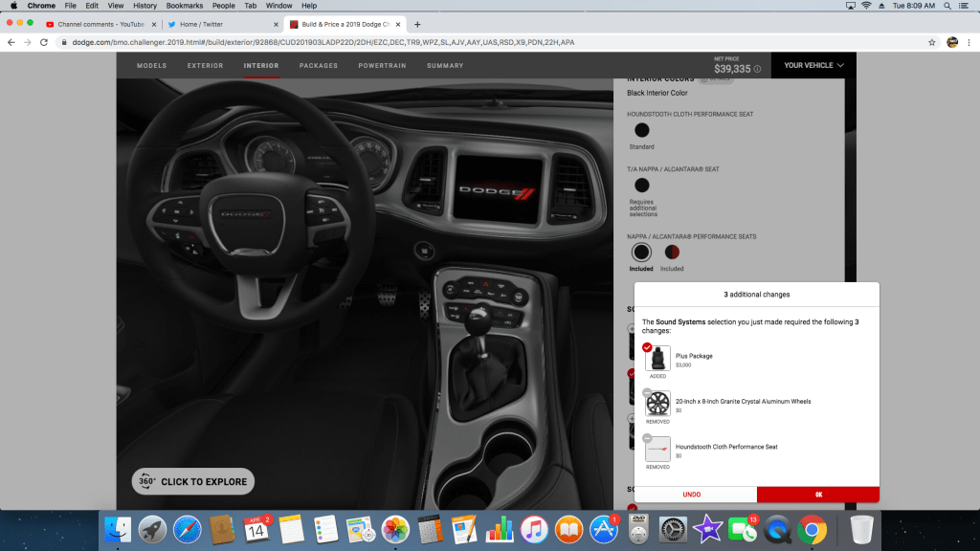
Task: Open the Chrome three-dot menu
Action: [x=969, y=42]
